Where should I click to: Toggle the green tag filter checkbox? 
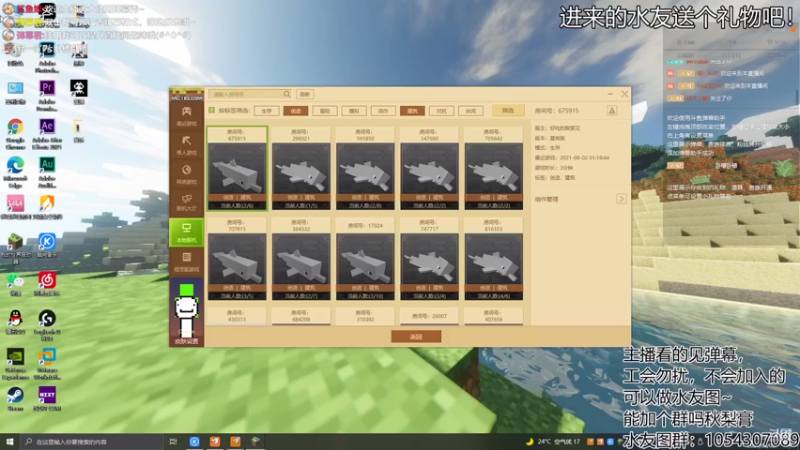click(x=212, y=110)
